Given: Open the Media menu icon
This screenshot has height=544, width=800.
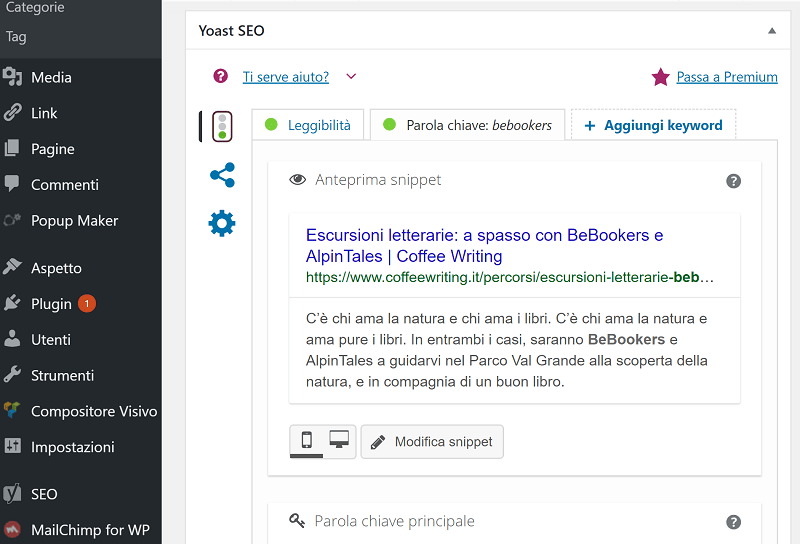Looking at the screenshot, I should [12, 77].
